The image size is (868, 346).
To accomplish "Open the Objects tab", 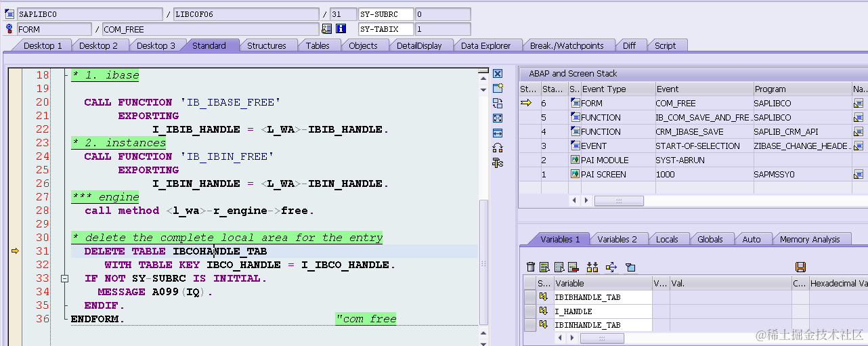I will tap(364, 45).
